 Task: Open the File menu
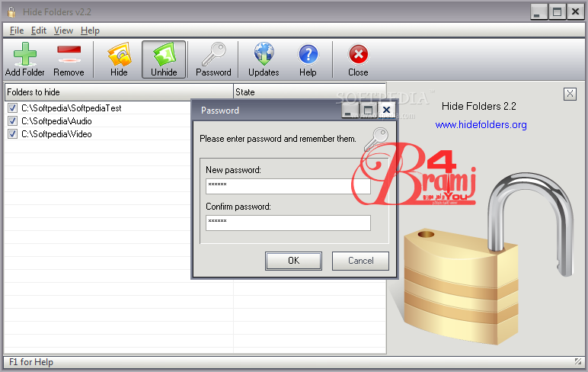(17, 30)
